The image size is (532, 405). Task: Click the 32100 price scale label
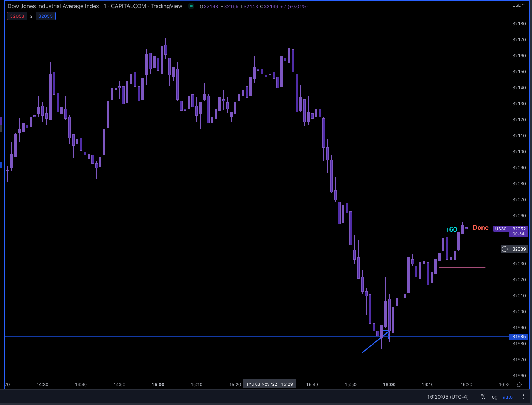pyautogui.click(x=519, y=152)
